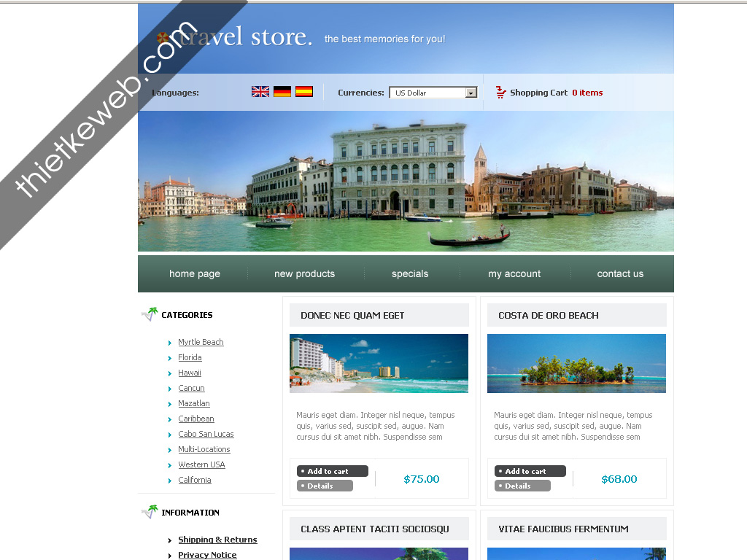Image resolution: width=747 pixels, height=560 pixels.
Task: Open the specials menu item
Action: point(410,274)
